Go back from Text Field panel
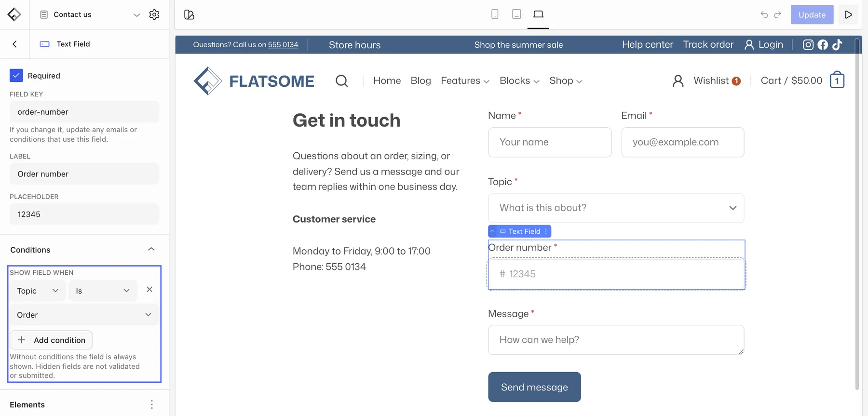 [x=14, y=44]
